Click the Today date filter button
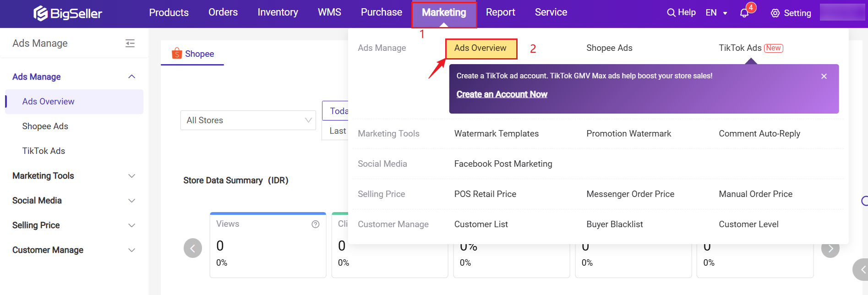The width and height of the screenshot is (868, 295). coord(335,111)
